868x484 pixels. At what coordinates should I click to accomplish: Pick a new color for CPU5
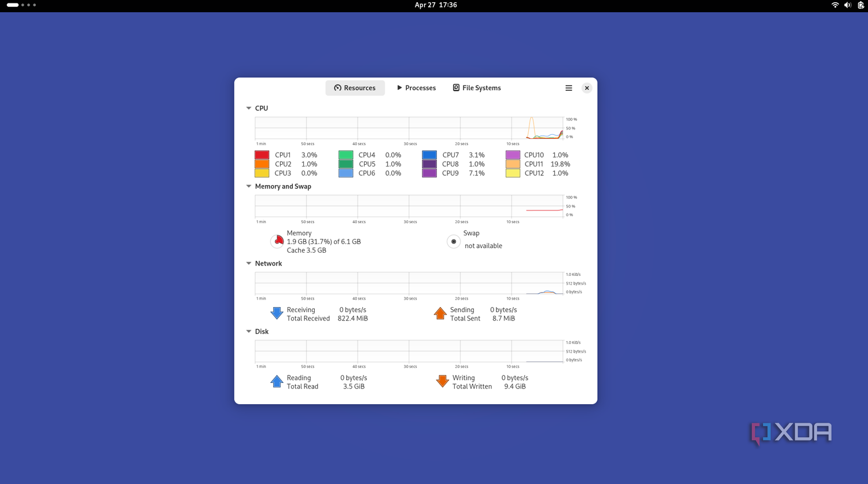345,164
